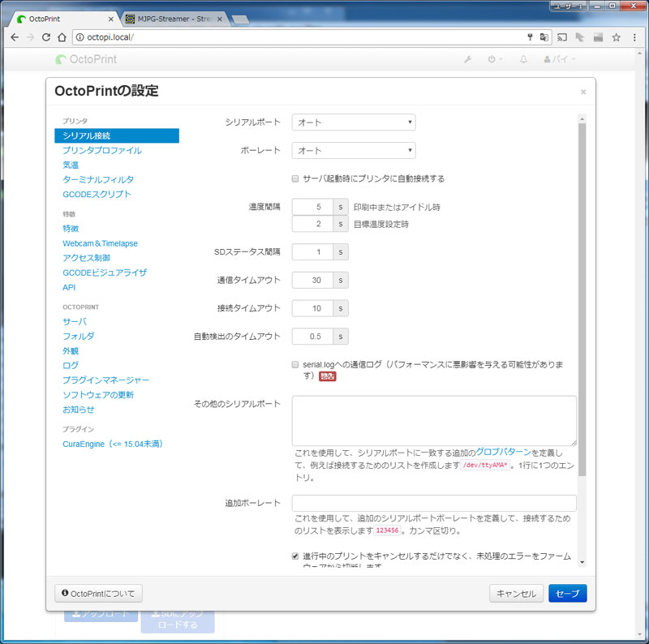Screen dimensions: 649x644
Task: Click the 温度間隔 printing/idle field
Action: coord(312,207)
